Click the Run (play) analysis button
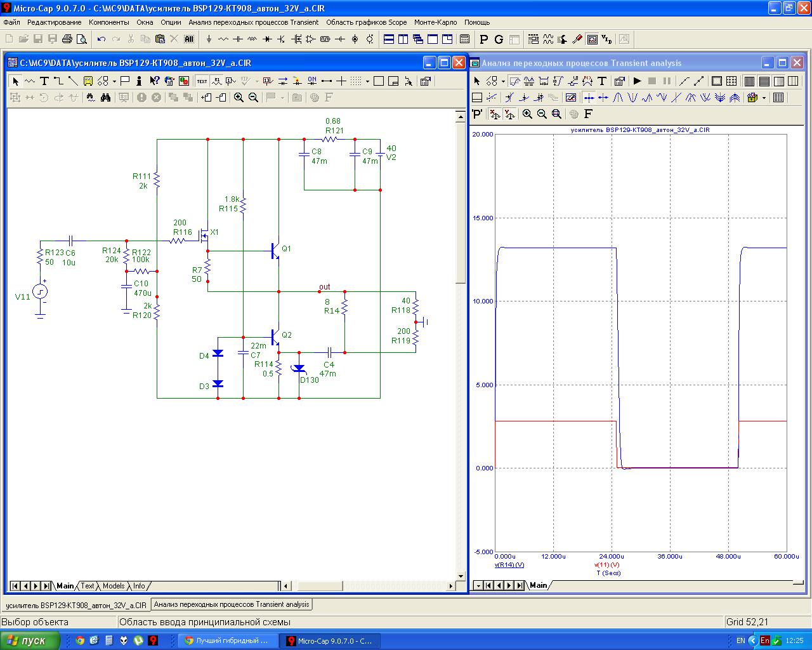 [638, 81]
